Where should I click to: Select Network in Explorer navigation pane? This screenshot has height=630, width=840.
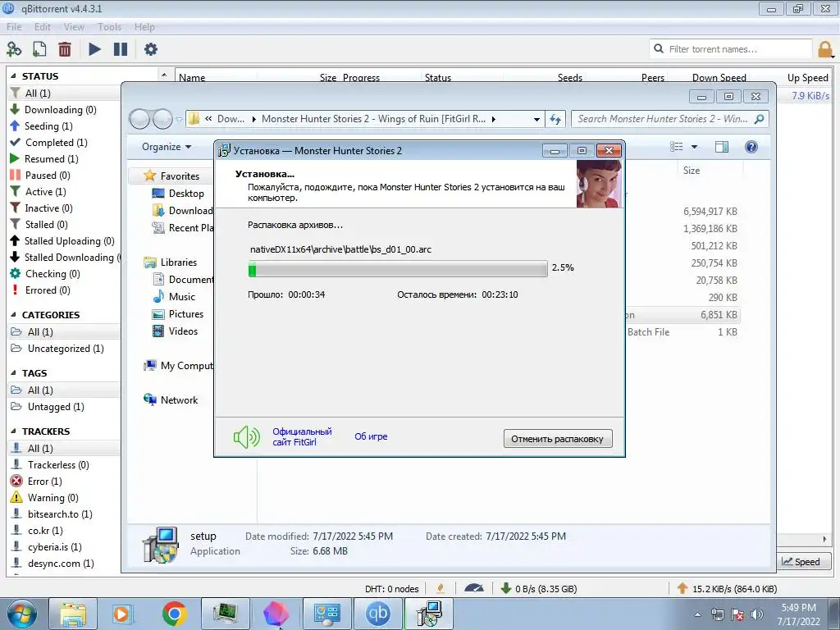coord(171,400)
